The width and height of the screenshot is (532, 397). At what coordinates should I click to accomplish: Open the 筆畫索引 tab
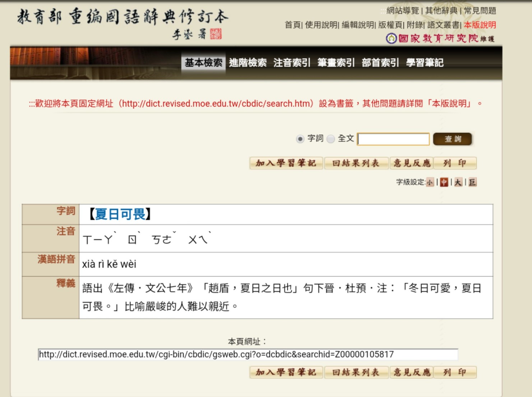click(x=336, y=63)
